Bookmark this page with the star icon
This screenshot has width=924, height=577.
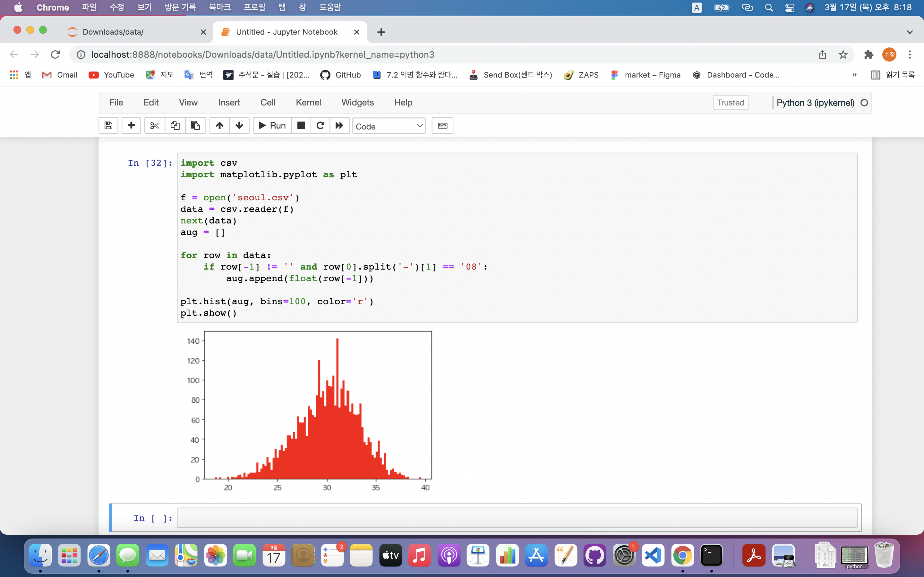(843, 54)
